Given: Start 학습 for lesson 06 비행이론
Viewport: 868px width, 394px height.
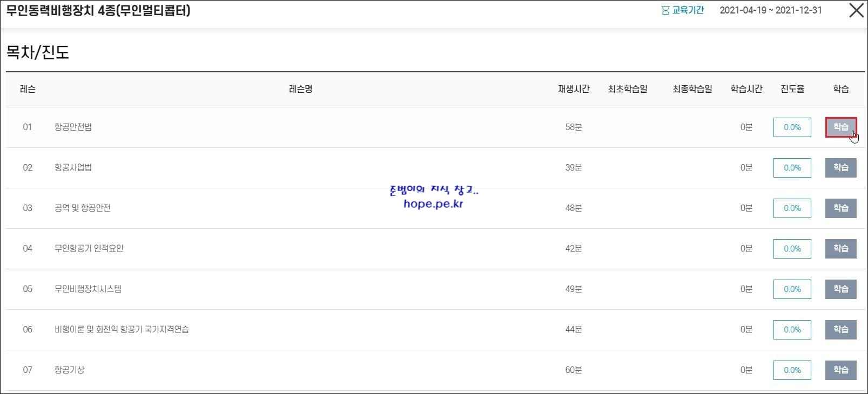Looking at the screenshot, I should click(x=841, y=330).
